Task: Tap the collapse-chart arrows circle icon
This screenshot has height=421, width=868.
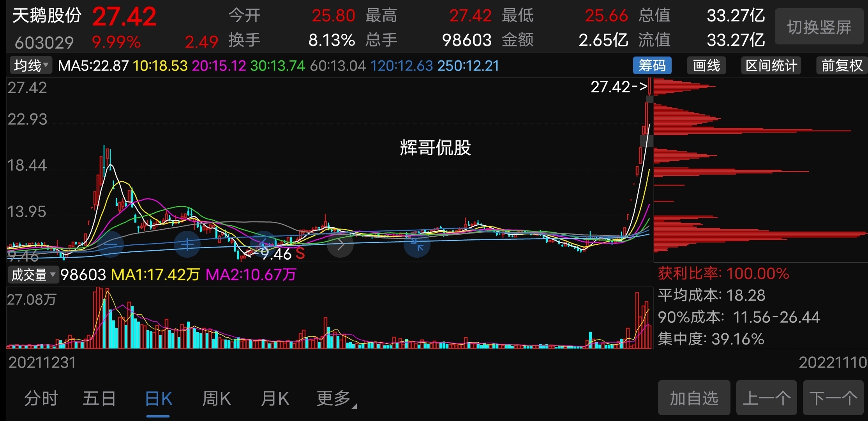Action: click(417, 244)
